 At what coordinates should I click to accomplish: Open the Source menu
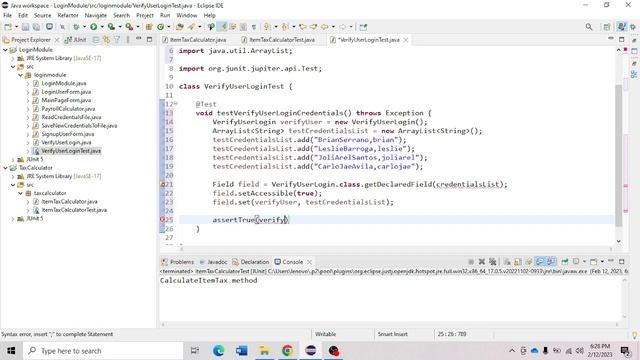click(42, 15)
